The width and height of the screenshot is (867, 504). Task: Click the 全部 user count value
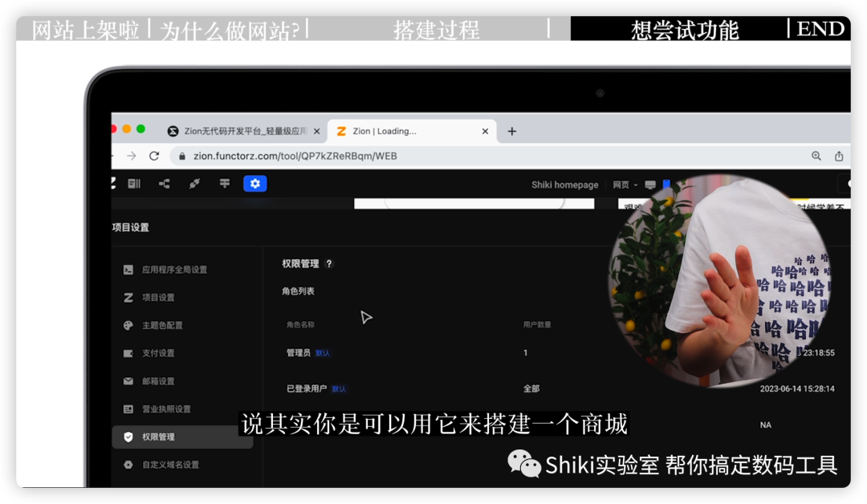pyautogui.click(x=531, y=388)
